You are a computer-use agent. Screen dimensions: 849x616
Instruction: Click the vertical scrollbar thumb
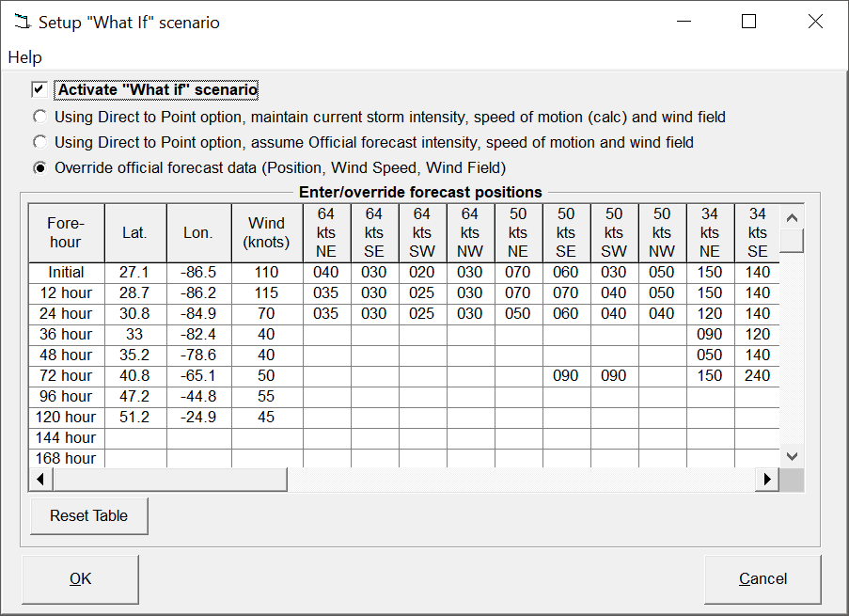[792, 241]
